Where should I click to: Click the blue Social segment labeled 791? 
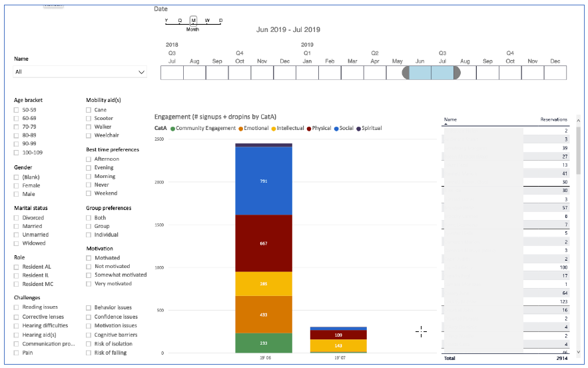point(264,181)
